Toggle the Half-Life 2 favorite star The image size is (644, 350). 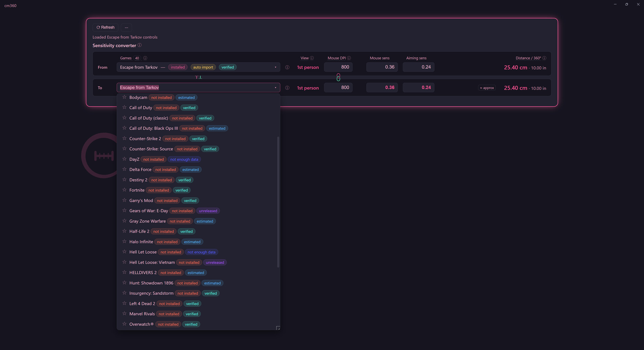coord(124,231)
